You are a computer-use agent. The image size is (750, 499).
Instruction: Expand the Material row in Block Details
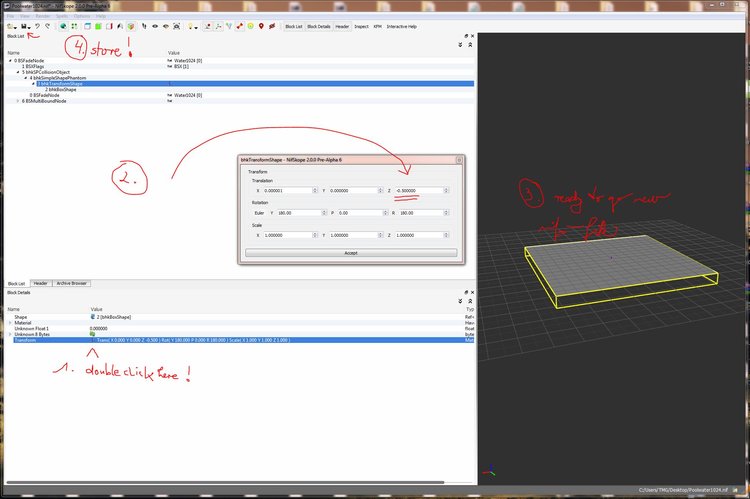coord(10,323)
